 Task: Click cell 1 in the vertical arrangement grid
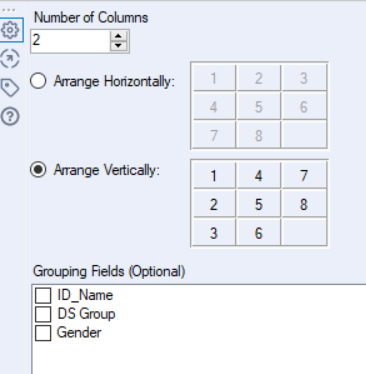coord(214,175)
